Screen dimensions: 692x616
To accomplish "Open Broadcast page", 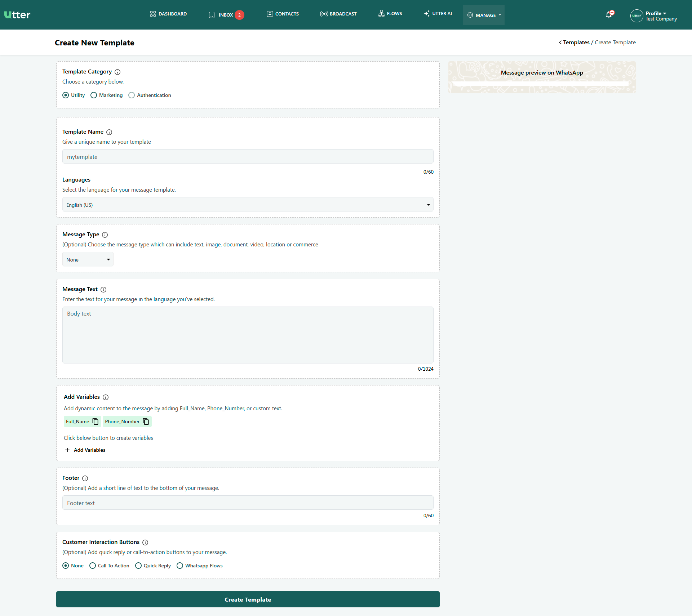I will pyautogui.click(x=338, y=14).
